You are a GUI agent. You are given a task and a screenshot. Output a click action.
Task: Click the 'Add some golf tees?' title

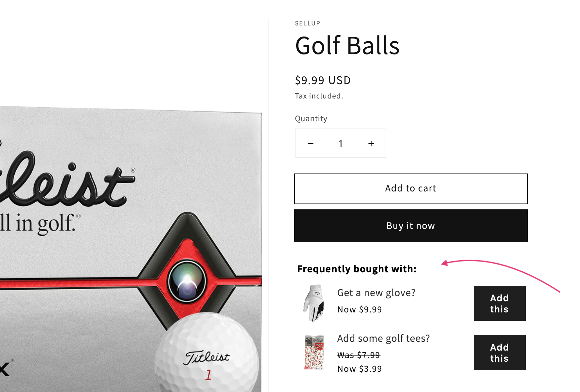click(384, 339)
